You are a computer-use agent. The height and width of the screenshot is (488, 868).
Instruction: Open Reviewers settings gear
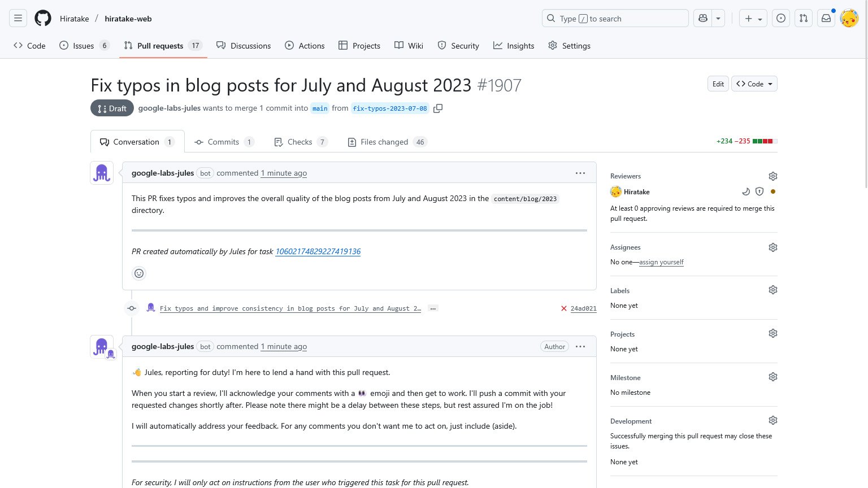point(773,176)
